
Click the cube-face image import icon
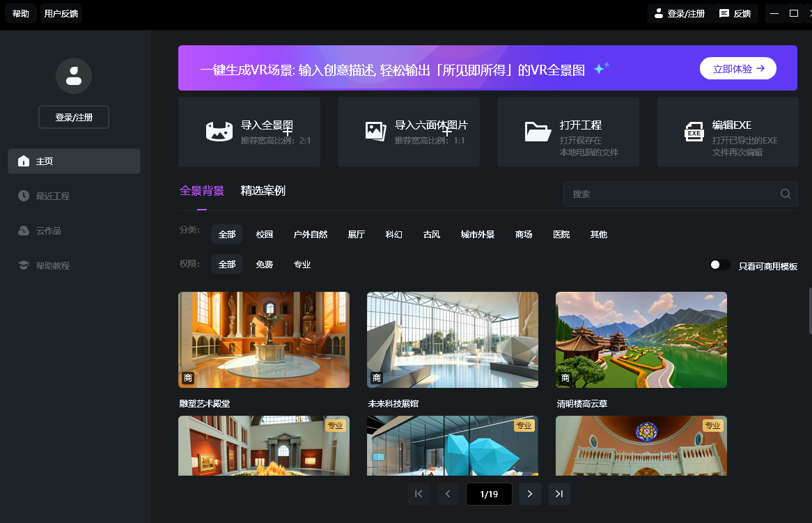pyautogui.click(x=375, y=131)
